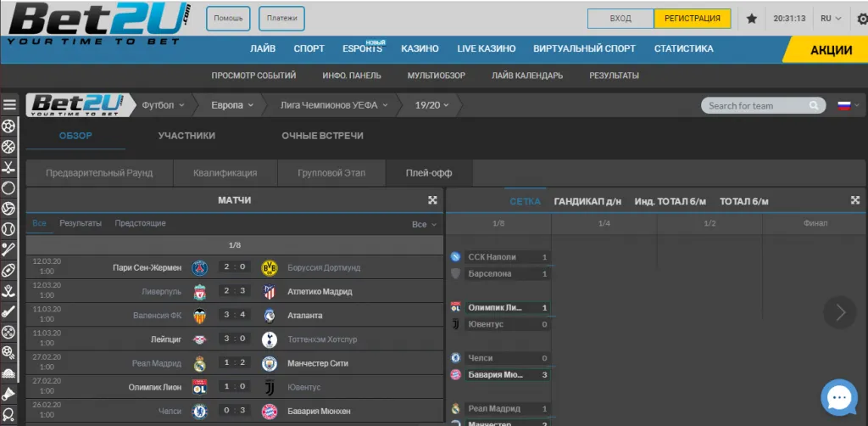
Task: Switch to the Участники tab
Action: click(x=186, y=136)
